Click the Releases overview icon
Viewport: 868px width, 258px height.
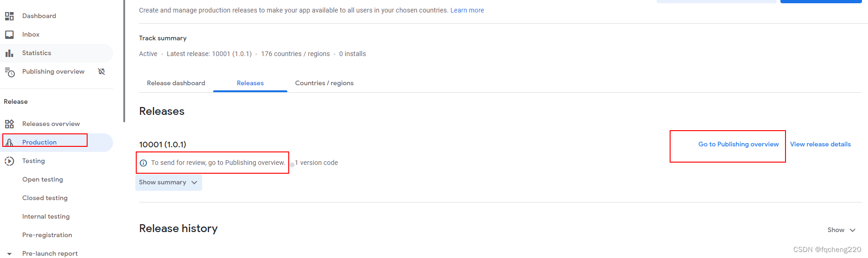9,124
